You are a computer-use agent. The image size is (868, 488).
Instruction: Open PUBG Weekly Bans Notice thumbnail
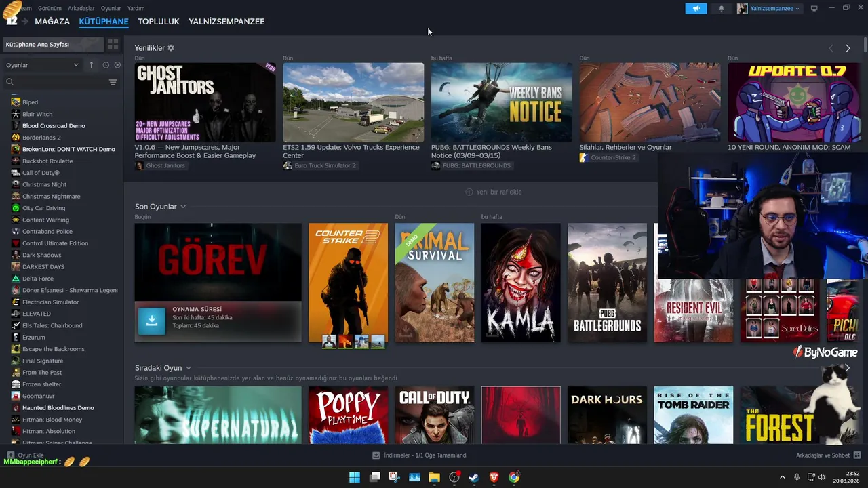coord(502,102)
